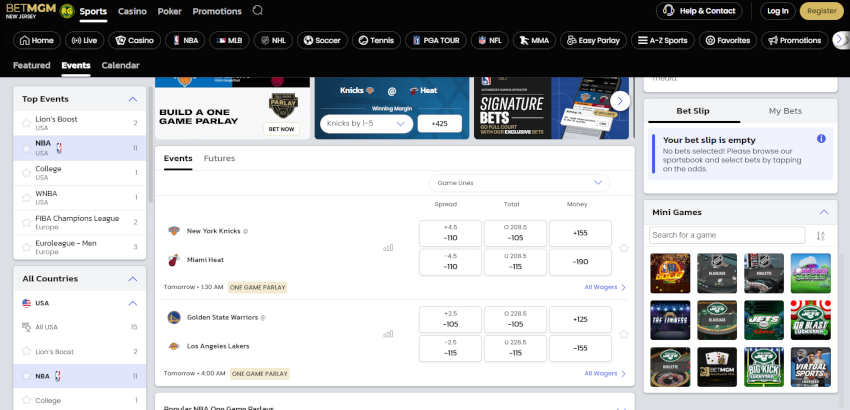Star the Warriors vs Lakers game

tap(624, 334)
